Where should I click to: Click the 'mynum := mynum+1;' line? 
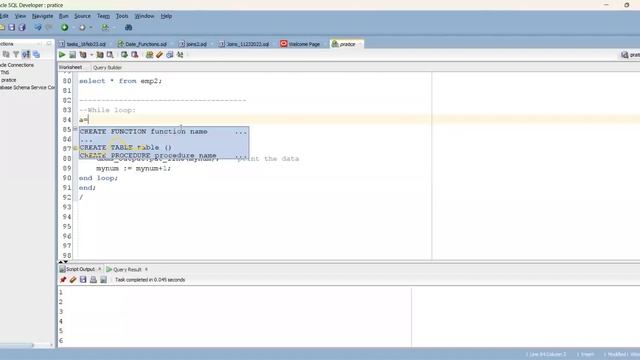(133, 168)
